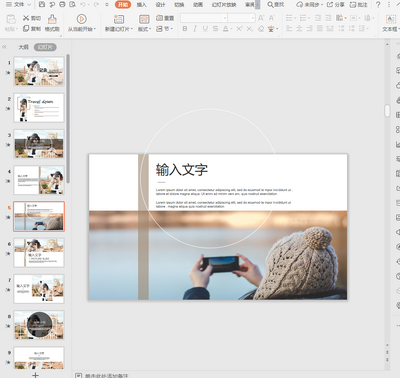Open print preview icon in quick access bar
This screenshot has width=400, height=378.
click(x=72, y=4)
